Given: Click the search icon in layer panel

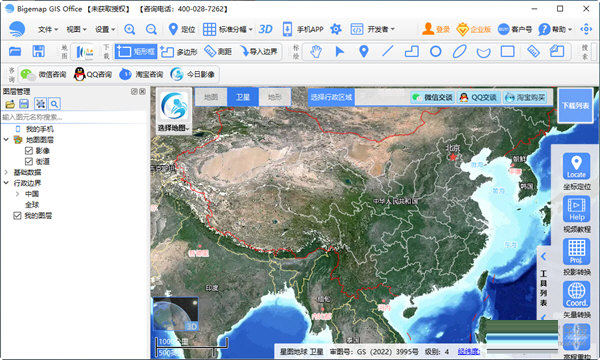Looking at the screenshot, I should pyautogui.click(x=54, y=104).
